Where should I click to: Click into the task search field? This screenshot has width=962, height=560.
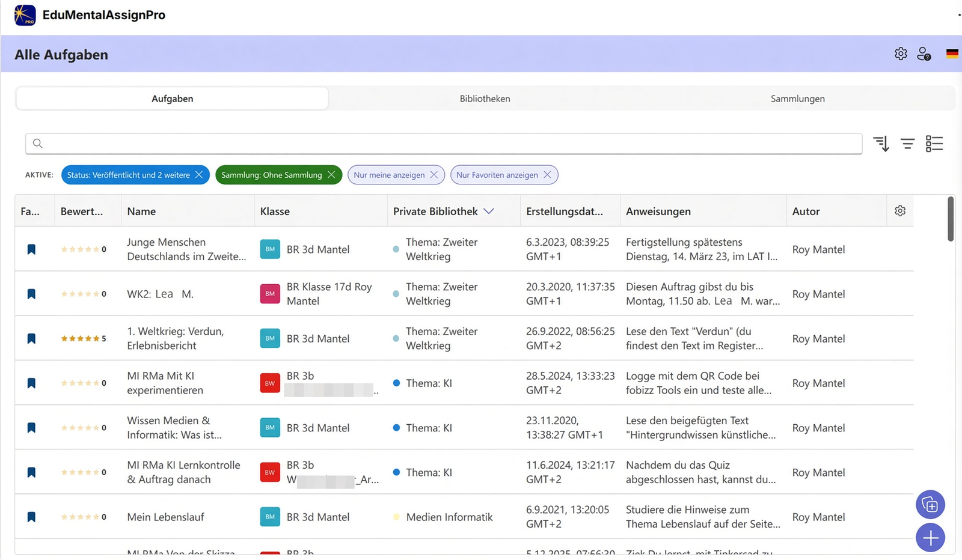444,144
